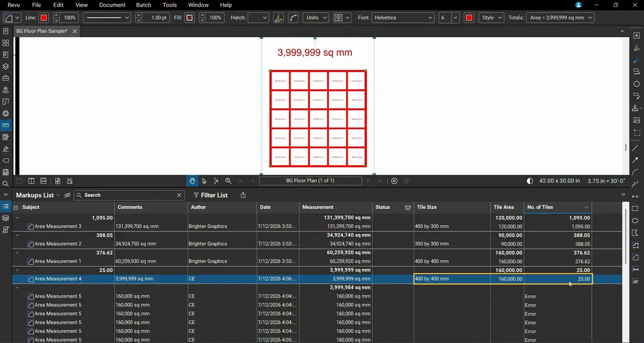644x343 pixels.
Task: Toggle the Dimmer half-circle control
Action: pyautogui.click(x=530, y=181)
